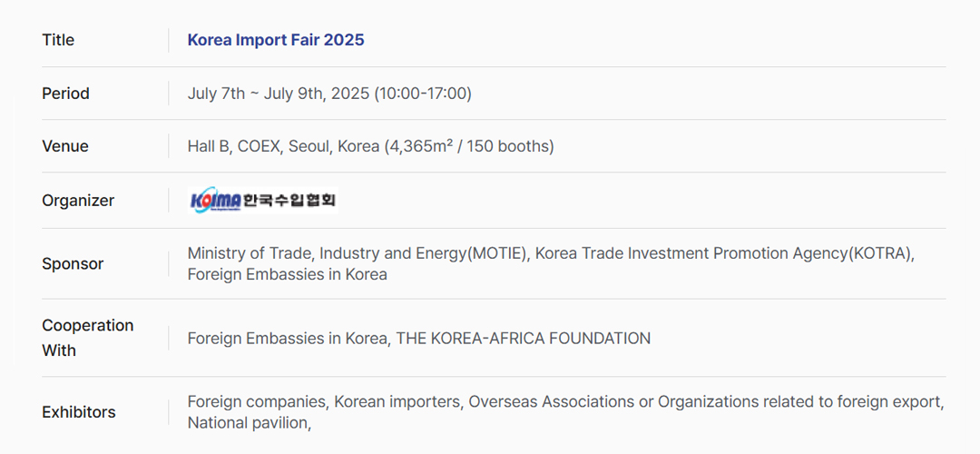Click Foreign Embassies in Korea in the Sponsor row

[x=287, y=274]
